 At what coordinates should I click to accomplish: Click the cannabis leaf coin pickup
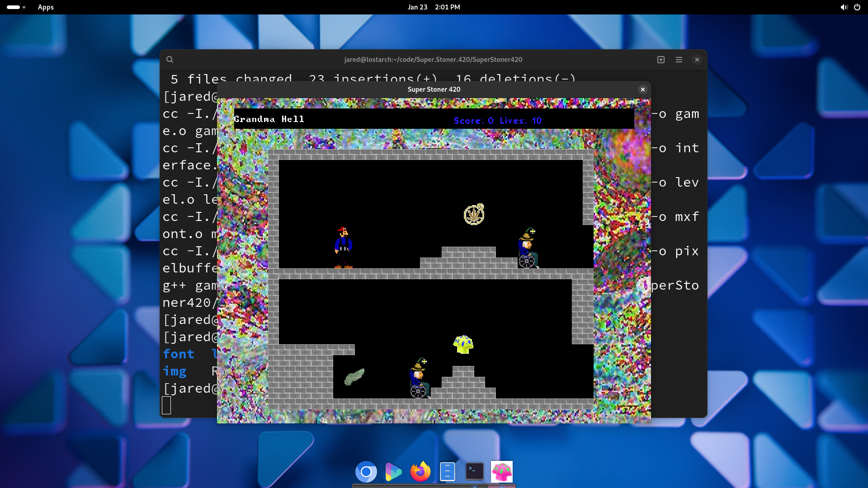click(x=474, y=214)
